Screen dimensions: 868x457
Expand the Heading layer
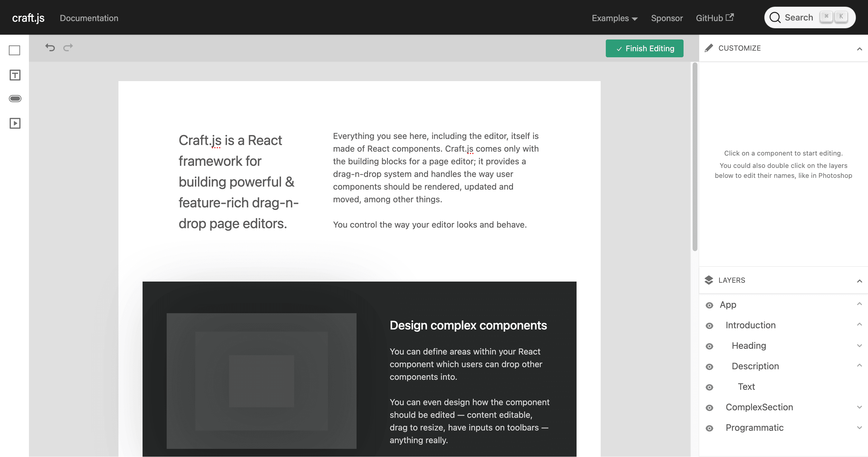pyautogui.click(x=859, y=346)
